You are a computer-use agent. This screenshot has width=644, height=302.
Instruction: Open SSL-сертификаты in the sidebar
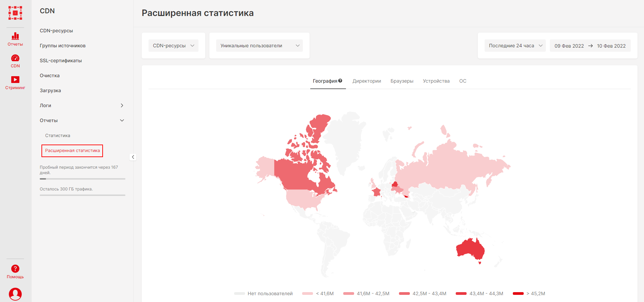pyautogui.click(x=61, y=61)
